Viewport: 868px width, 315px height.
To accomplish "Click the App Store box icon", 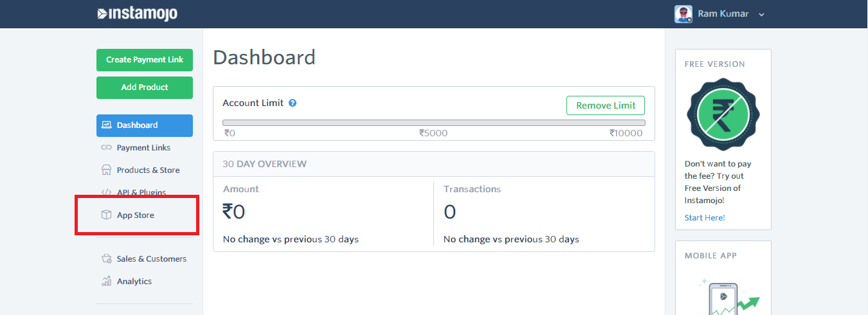I will click(107, 215).
